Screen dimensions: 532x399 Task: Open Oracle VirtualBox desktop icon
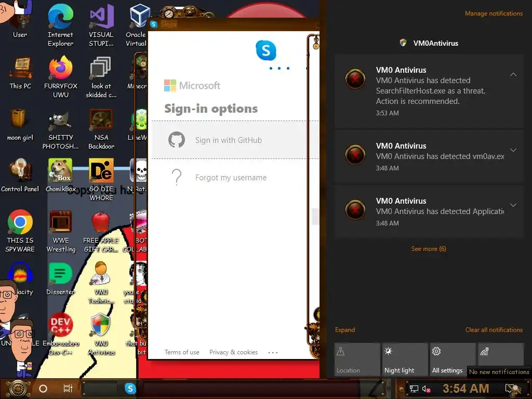[x=138, y=25]
